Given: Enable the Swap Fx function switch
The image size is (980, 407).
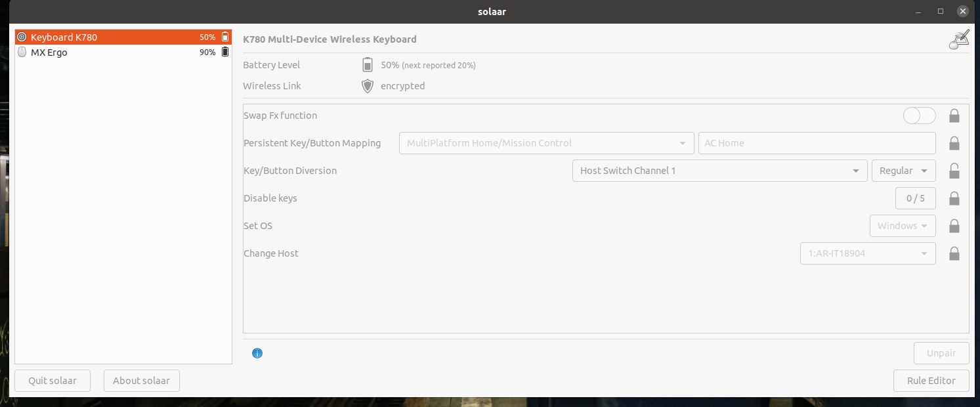Looking at the screenshot, I should tap(919, 116).
